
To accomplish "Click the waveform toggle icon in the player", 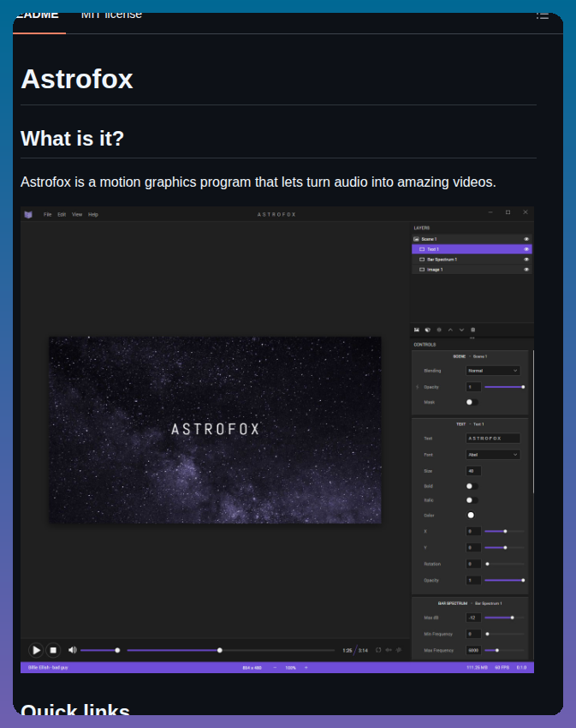I will (x=389, y=650).
